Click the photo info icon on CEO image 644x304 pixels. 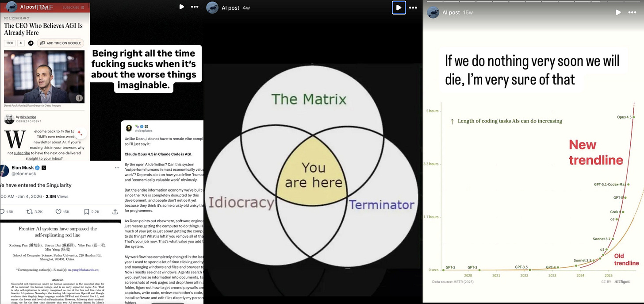tap(79, 98)
